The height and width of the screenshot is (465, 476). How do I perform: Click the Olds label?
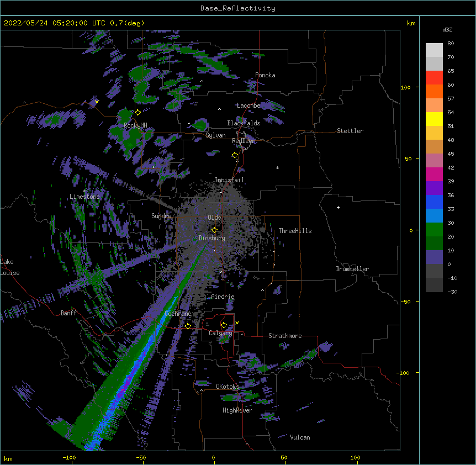click(x=214, y=218)
